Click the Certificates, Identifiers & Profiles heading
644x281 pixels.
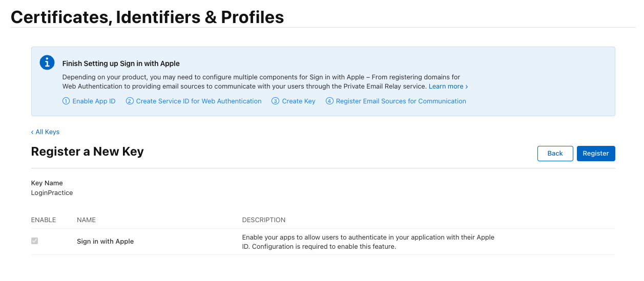point(148,17)
